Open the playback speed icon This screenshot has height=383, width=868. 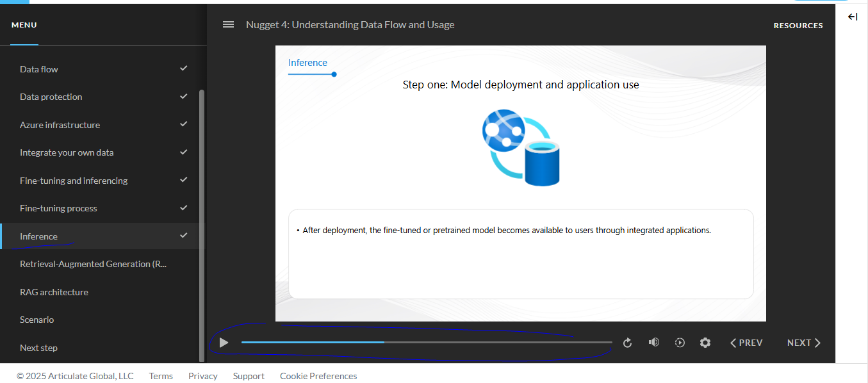click(680, 343)
